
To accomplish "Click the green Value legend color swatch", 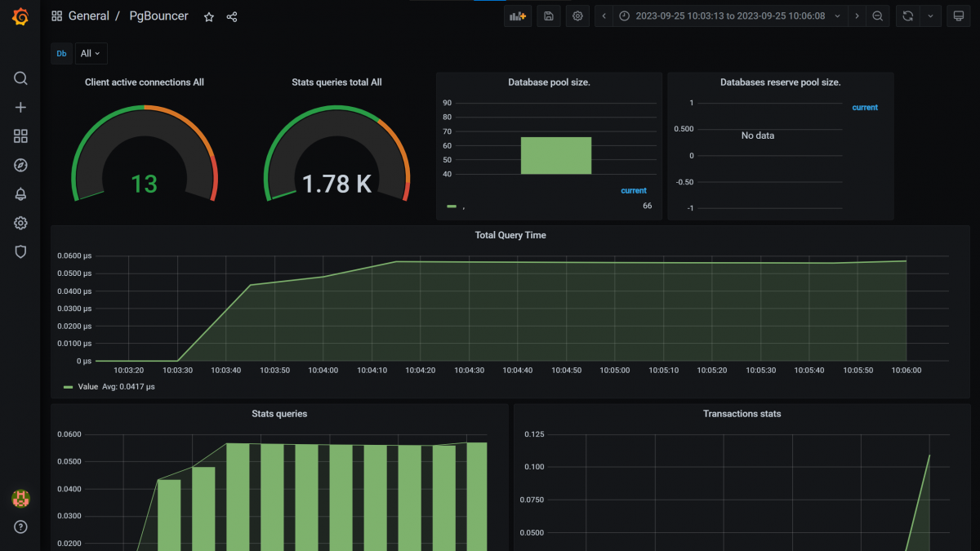I will coord(67,386).
